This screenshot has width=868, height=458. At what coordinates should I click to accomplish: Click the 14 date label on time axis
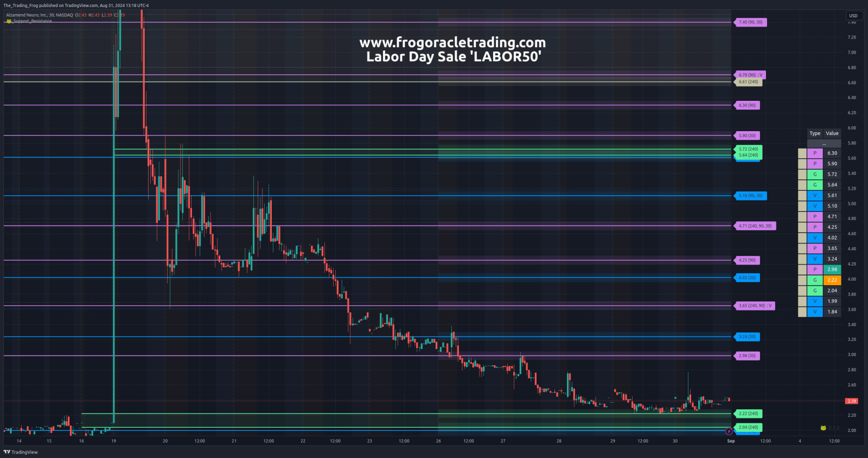click(19, 441)
